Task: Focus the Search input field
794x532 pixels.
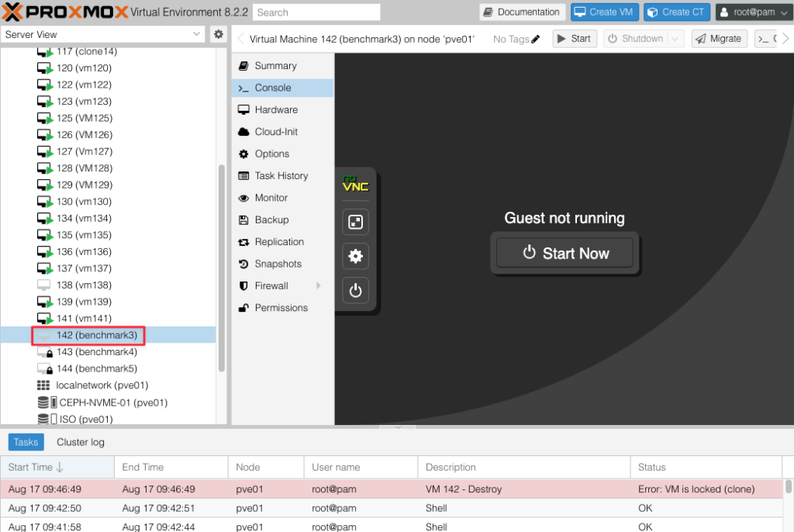Action: click(x=316, y=12)
